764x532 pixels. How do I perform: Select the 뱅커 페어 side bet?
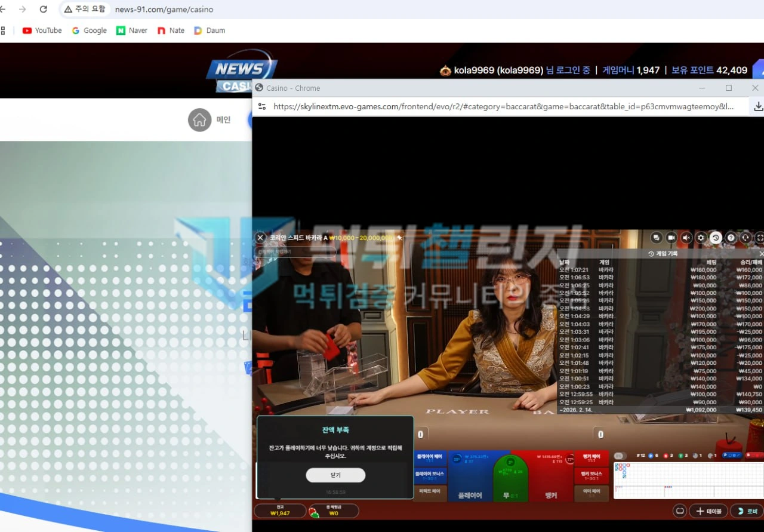coord(592,459)
